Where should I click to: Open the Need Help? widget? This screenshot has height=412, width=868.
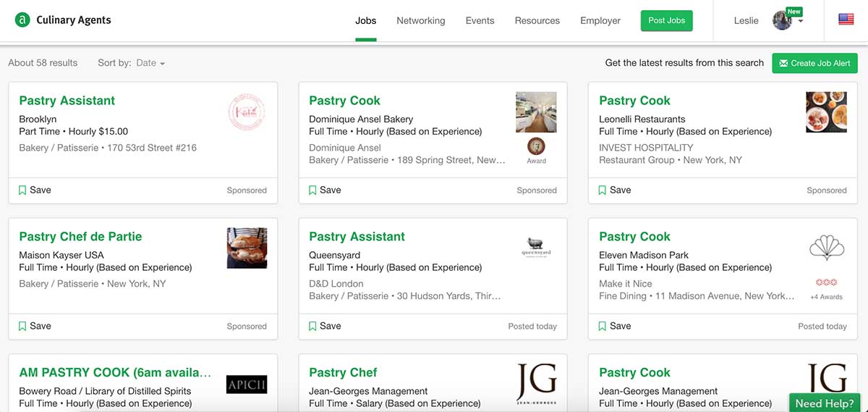(x=825, y=403)
